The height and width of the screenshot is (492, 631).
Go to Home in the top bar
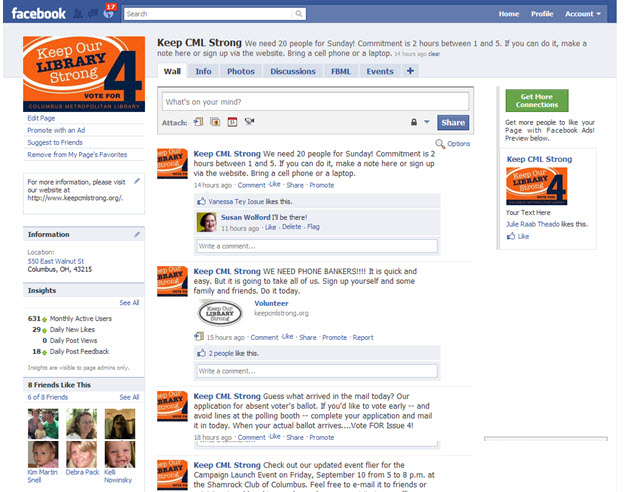pyautogui.click(x=509, y=14)
